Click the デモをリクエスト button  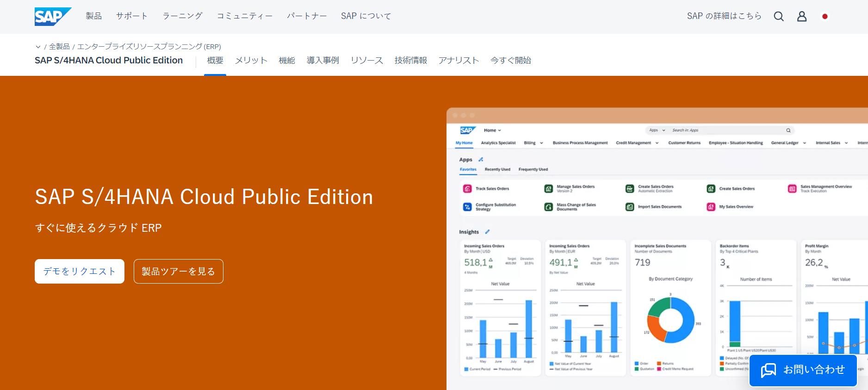[80, 271]
